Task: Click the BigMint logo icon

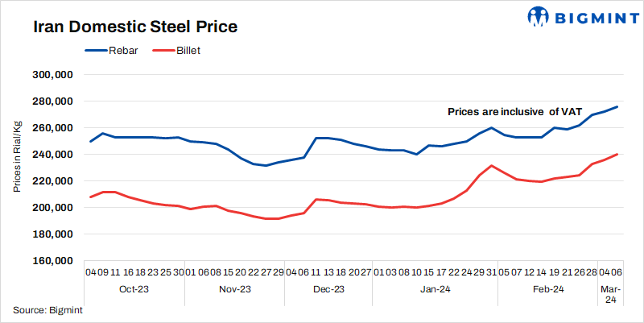Action: [538, 16]
